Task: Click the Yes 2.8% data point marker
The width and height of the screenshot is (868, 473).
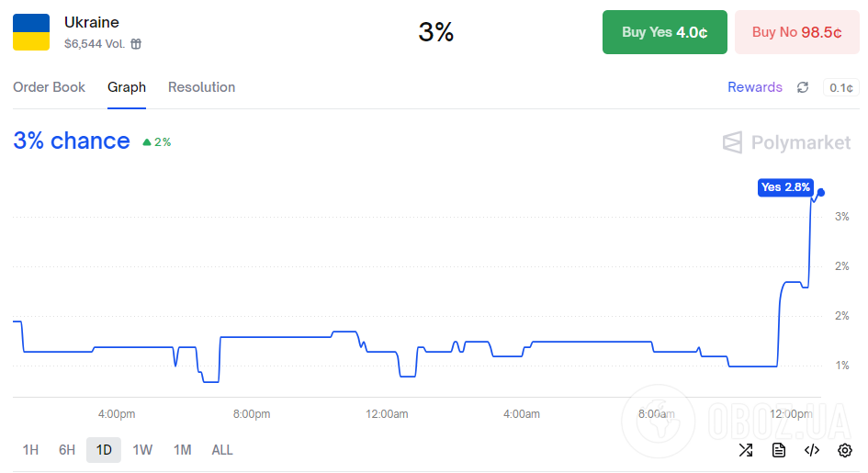Action: tap(820, 192)
